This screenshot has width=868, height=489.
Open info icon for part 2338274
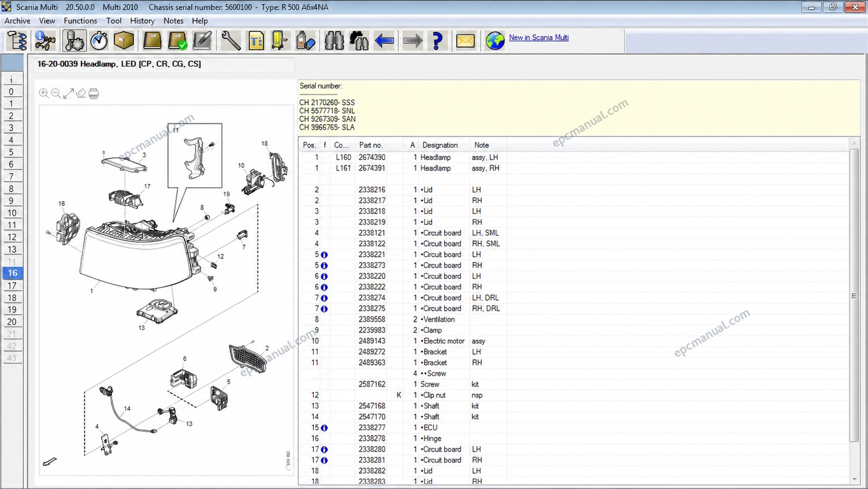(x=324, y=298)
